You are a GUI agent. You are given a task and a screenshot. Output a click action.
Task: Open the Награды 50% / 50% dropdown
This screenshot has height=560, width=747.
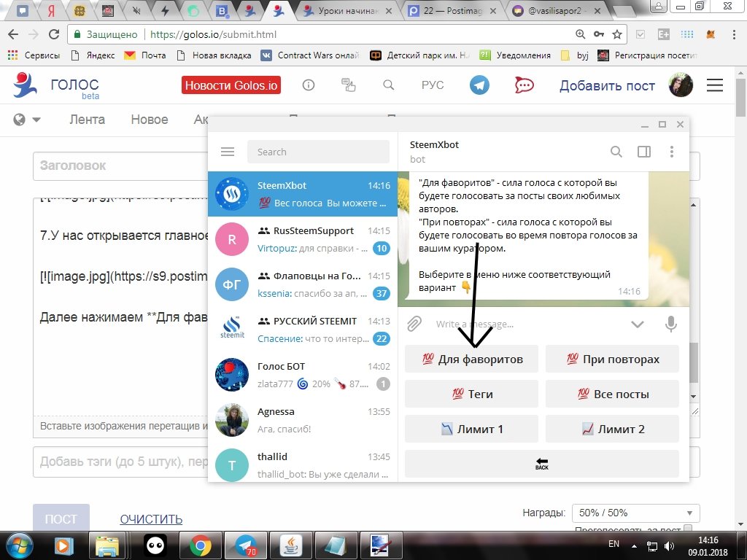(x=635, y=513)
